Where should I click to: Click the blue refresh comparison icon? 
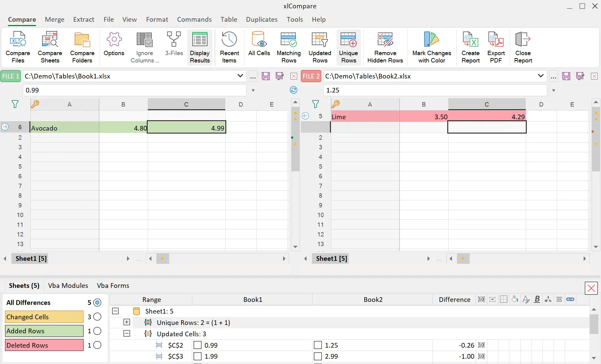tap(293, 90)
